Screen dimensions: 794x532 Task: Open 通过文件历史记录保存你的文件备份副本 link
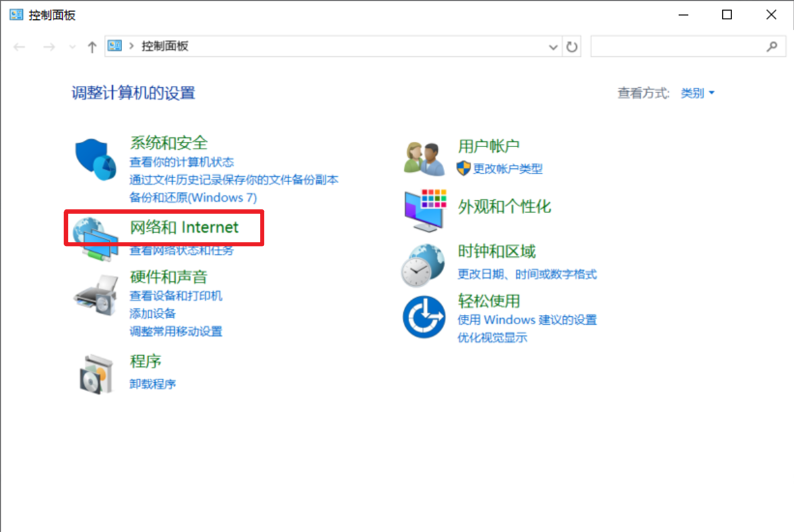tap(234, 180)
